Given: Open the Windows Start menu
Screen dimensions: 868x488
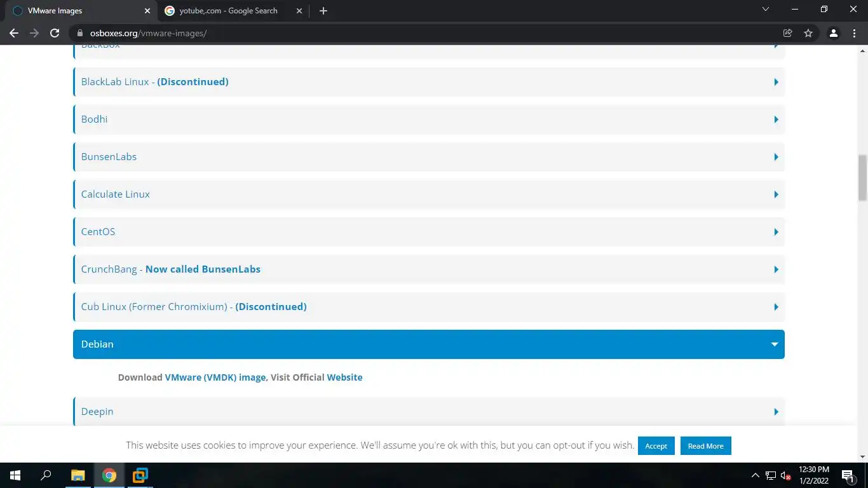Looking at the screenshot, I should [15, 475].
